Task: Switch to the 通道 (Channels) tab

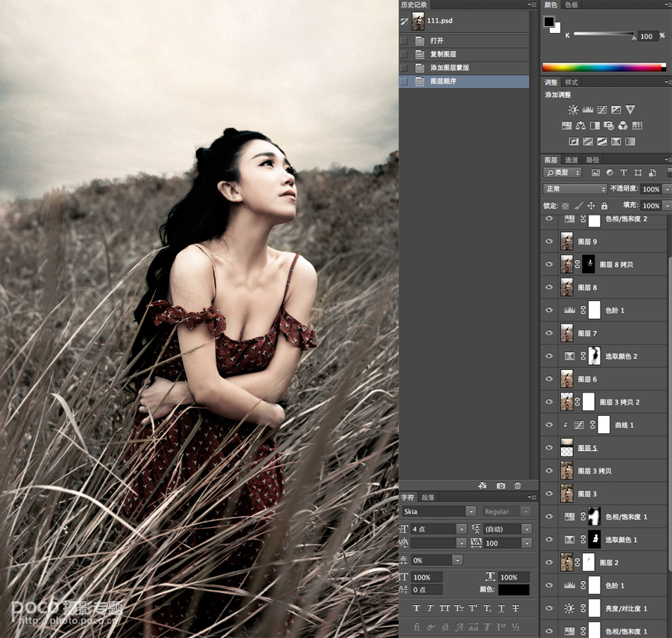Action: click(x=571, y=160)
